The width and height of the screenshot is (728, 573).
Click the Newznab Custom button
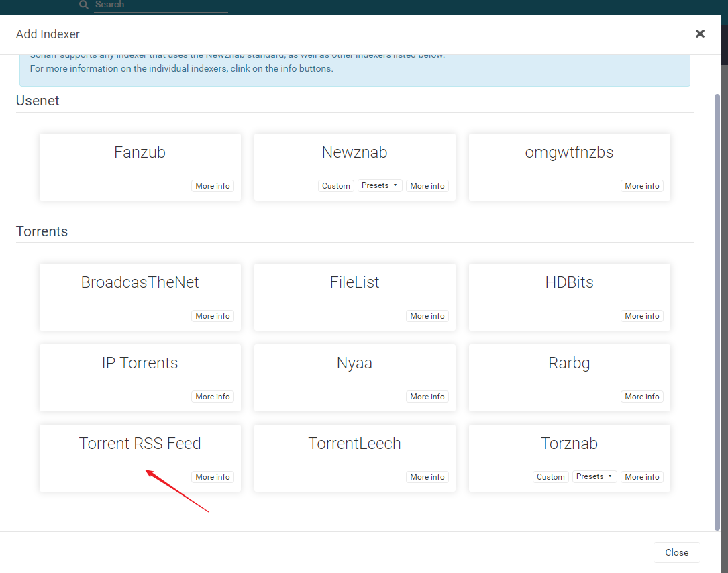pos(335,186)
